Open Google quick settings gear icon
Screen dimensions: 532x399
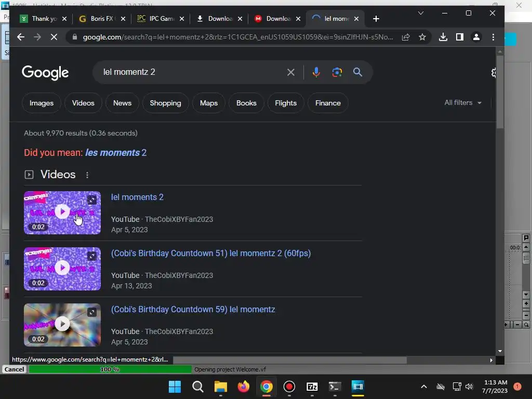click(x=494, y=72)
